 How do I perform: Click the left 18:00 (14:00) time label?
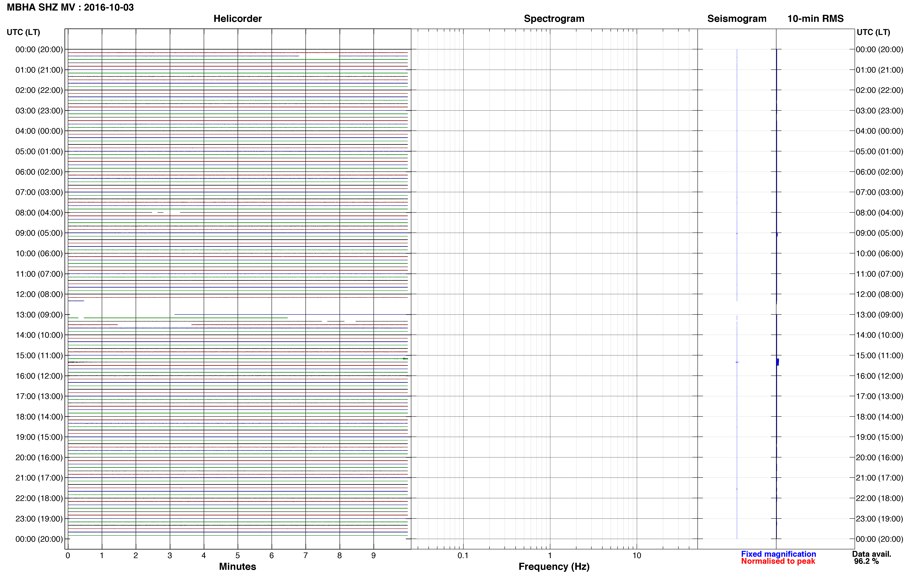pyautogui.click(x=39, y=417)
